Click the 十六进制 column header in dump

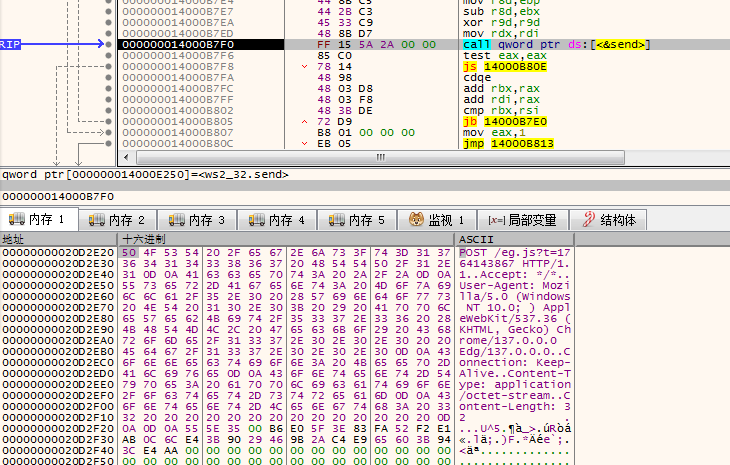pos(286,239)
